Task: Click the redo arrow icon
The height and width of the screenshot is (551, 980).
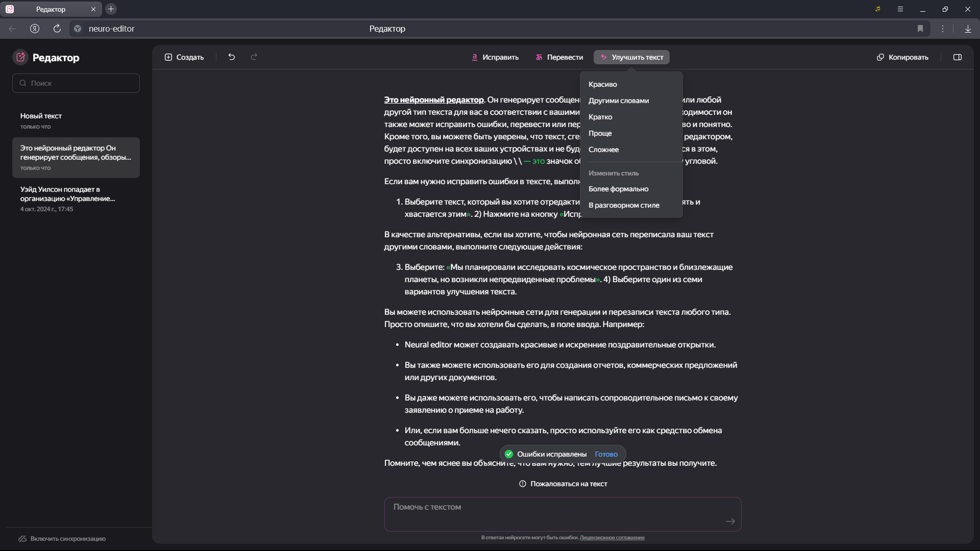Action: (254, 57)
